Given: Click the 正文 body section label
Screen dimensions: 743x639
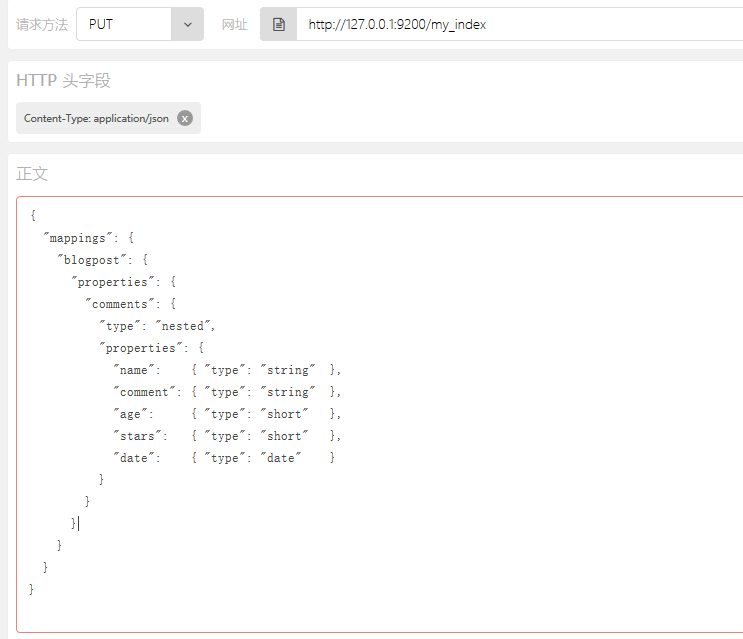Looking at the screenshot, I should pyautogui.click(x=32, y=174).
